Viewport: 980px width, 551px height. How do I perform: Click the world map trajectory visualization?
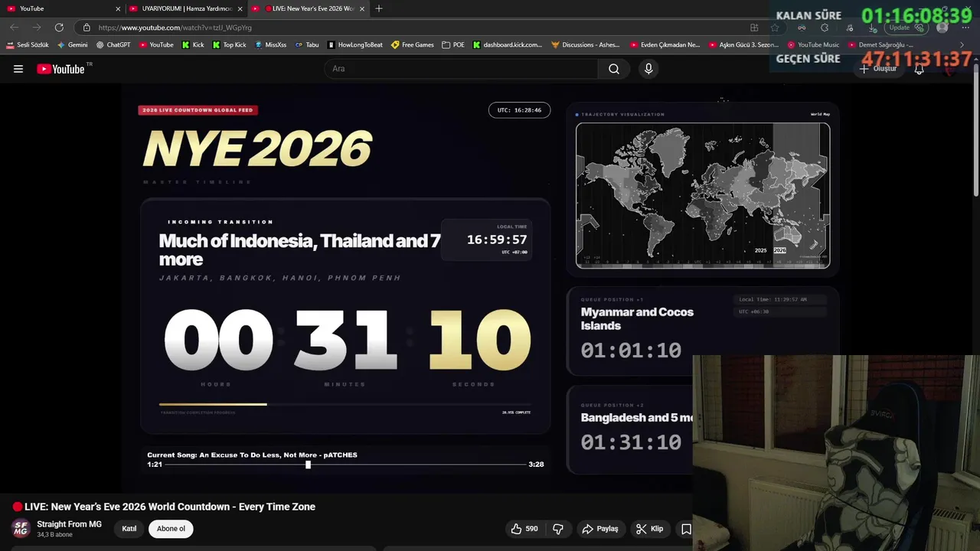click(x=703, y=195)
